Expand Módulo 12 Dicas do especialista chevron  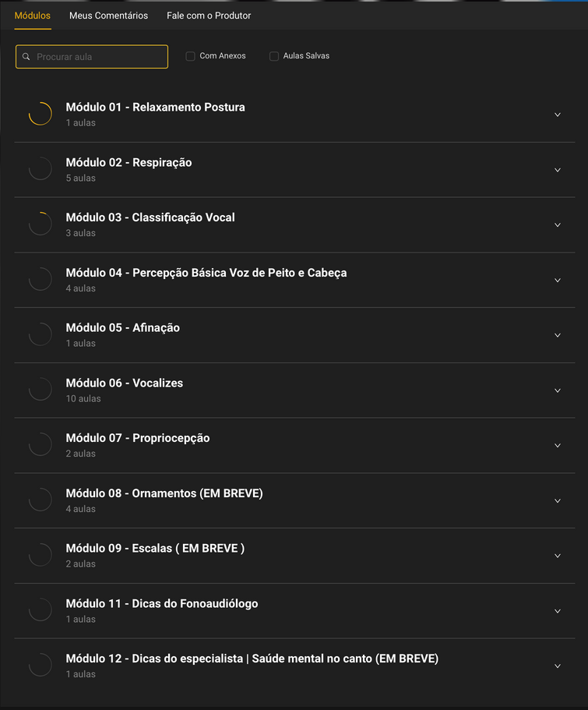click(558, 666)
